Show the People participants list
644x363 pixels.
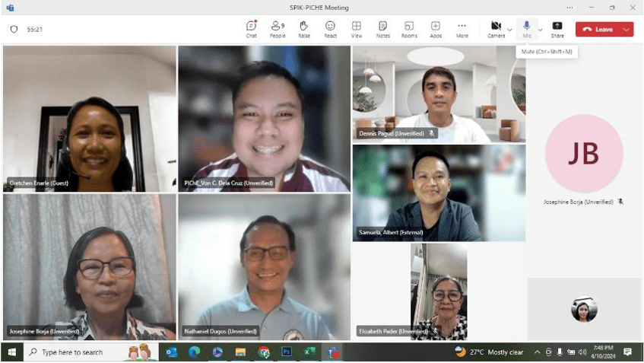click(x=278, y=29)
